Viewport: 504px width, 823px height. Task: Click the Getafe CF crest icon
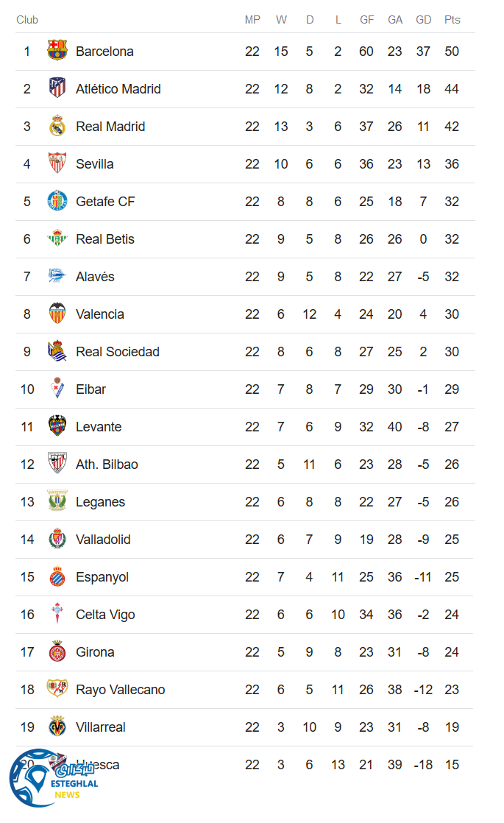click(57, 201)
